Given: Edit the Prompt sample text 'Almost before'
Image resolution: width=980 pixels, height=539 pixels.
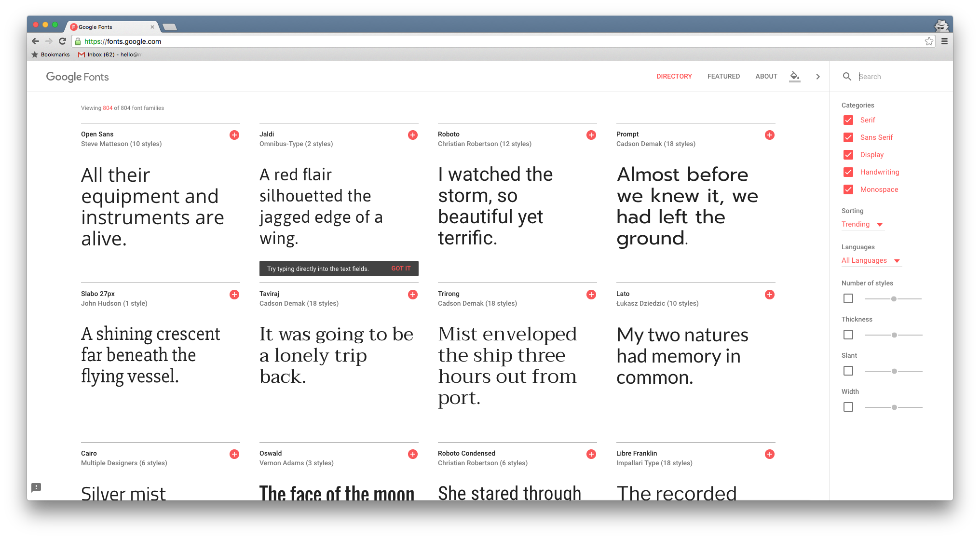Looking at the screenshot, I should point(682,175).
